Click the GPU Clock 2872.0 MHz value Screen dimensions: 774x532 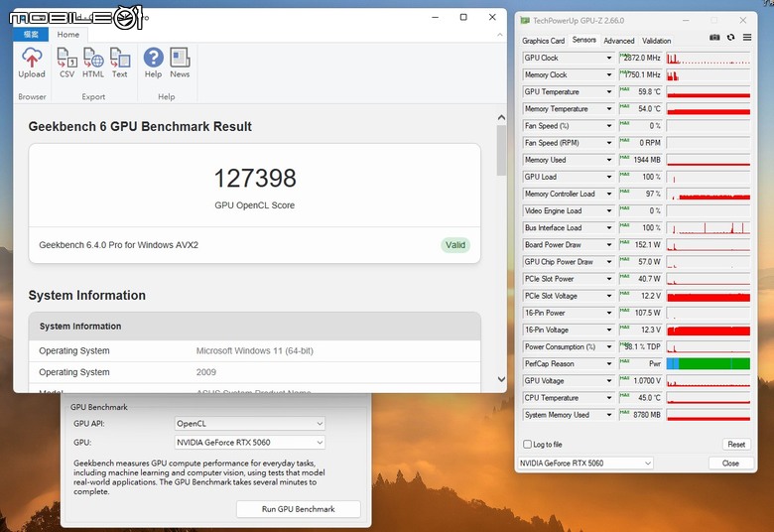(x=640, y=58)
